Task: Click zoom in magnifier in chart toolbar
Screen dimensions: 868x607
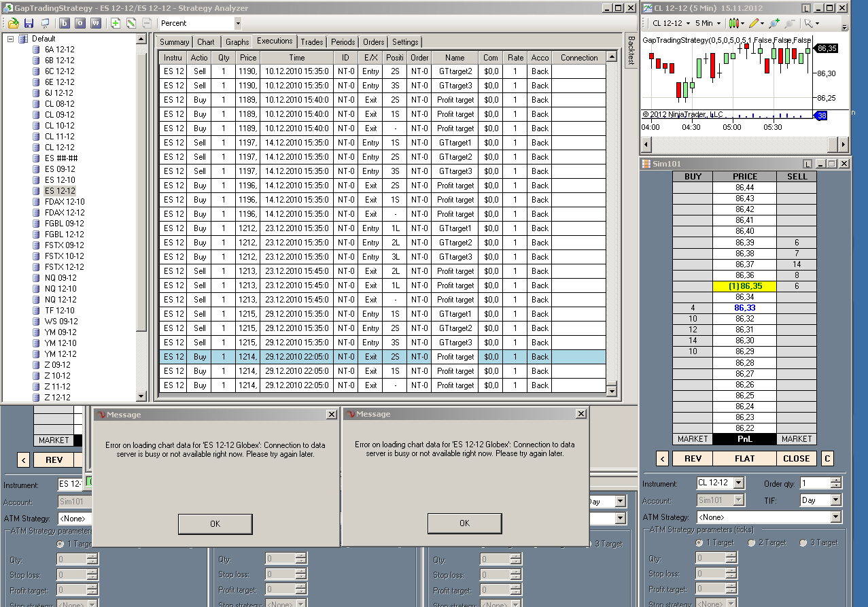Action: (774, 23)
